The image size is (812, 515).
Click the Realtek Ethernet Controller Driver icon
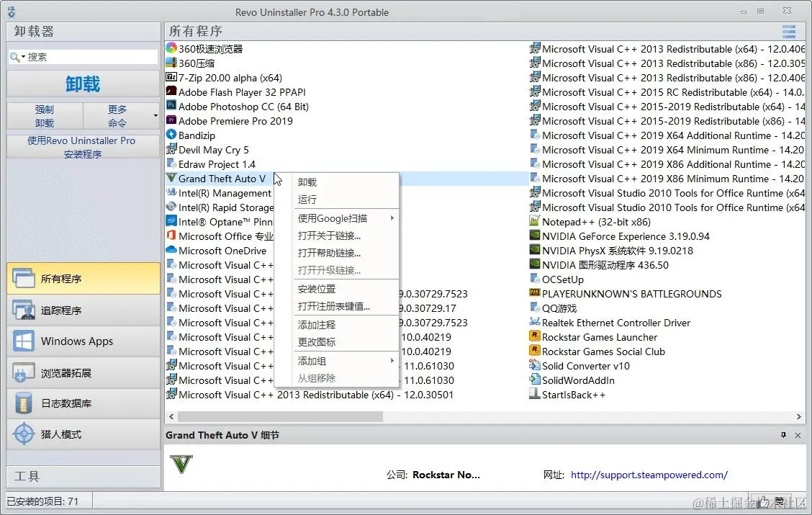(534, 322)
